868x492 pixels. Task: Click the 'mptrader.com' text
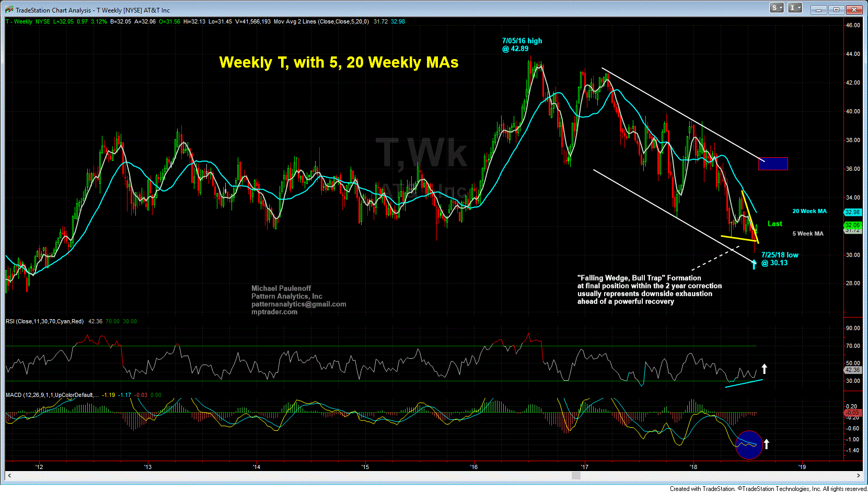click(x=274, y=312)
